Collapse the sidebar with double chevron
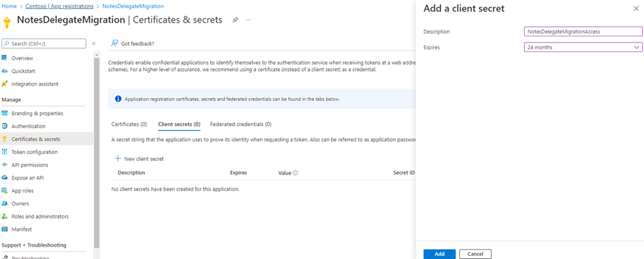This screenshot has height=259, width=644. 94,43
